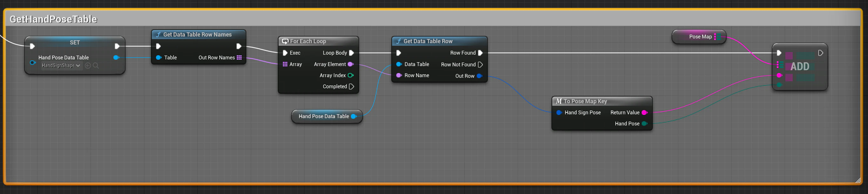The image size is (868, 194).
Task: Click the Table input pin
Action: point(158,57)
